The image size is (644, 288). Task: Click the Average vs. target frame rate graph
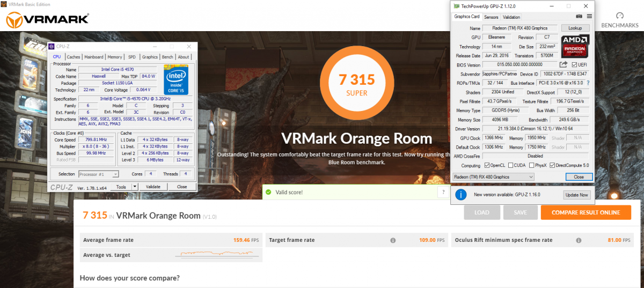tap(218, 254)
